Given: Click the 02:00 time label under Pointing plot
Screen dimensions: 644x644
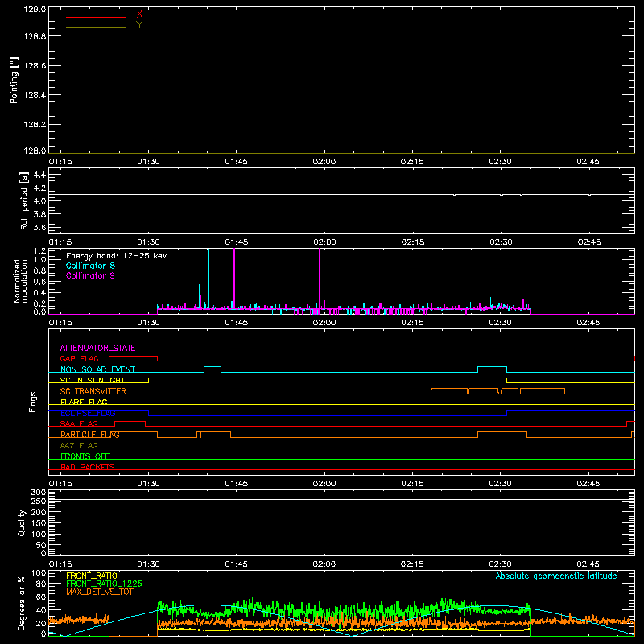Looking at the screenshot, I should click(x=324, y=162).
